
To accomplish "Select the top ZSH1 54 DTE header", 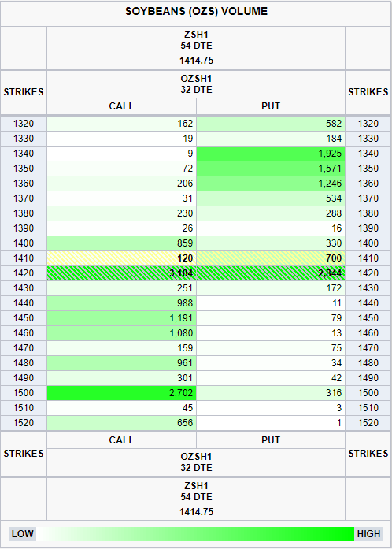I will [x=196, y=47].
